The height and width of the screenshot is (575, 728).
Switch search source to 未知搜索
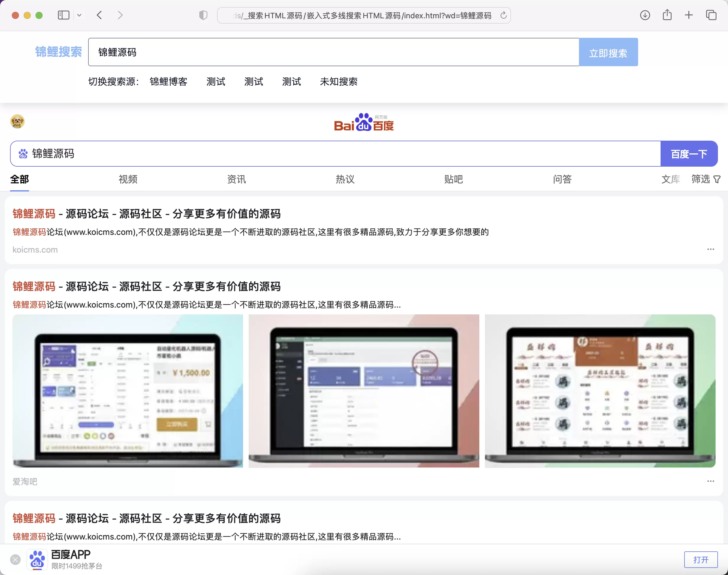coord(339,82)
